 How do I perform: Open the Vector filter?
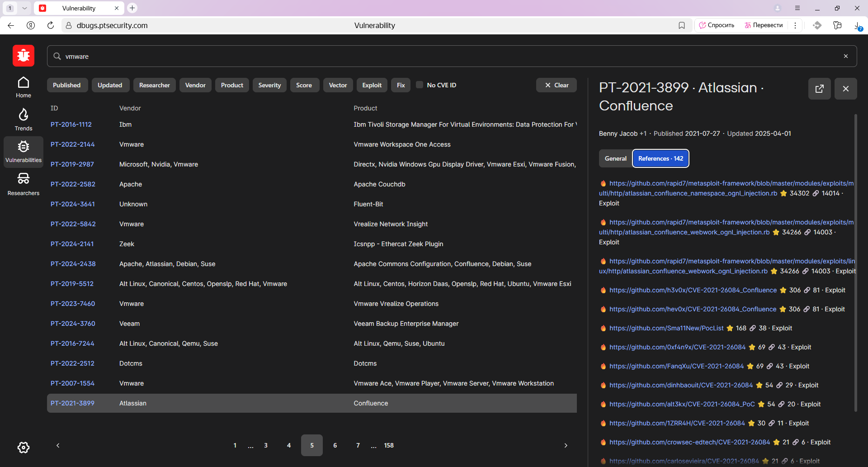pos(338,85)
